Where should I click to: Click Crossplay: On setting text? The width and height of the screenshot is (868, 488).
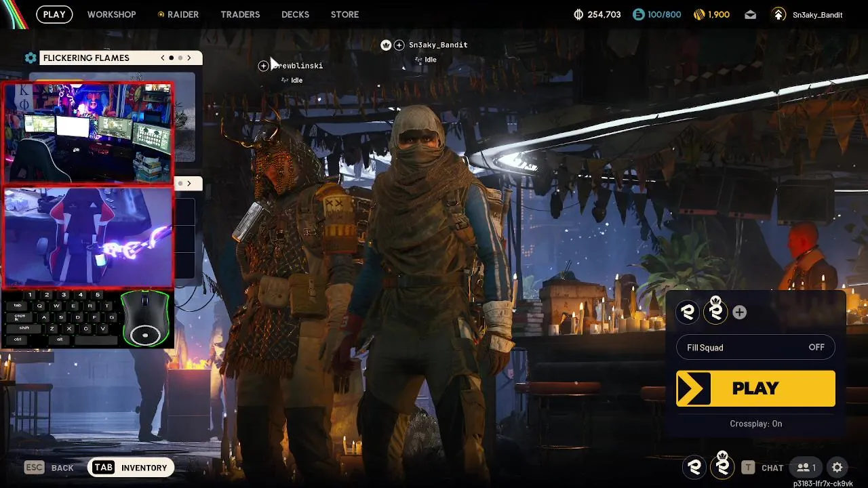tap(755, 424)
